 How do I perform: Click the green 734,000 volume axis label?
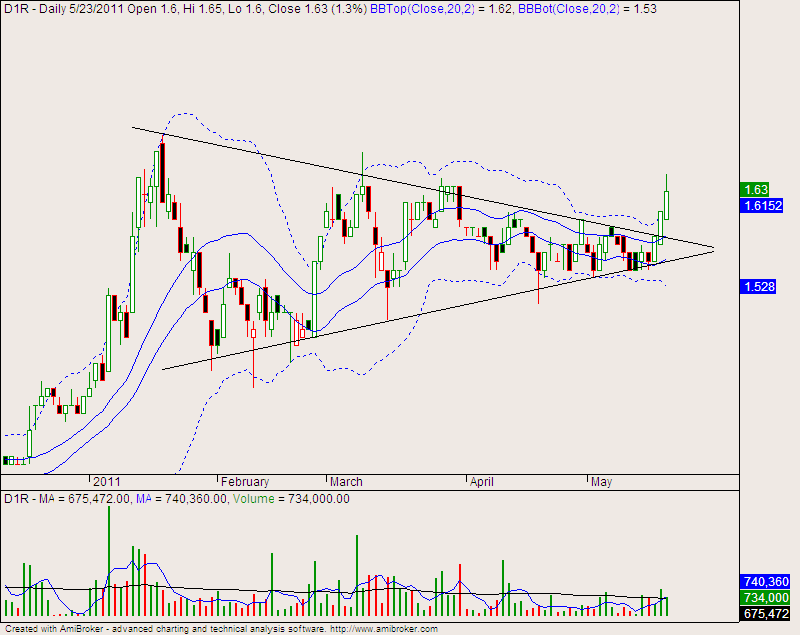765,597
